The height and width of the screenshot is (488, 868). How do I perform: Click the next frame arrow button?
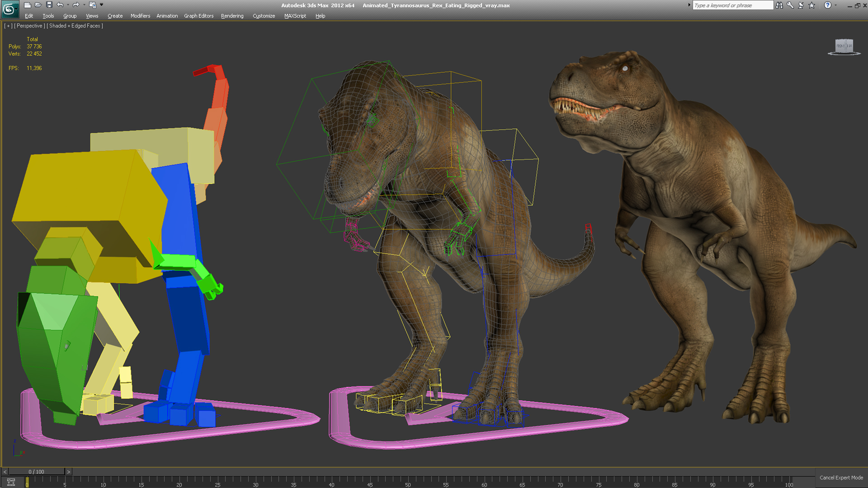point(68,472)
